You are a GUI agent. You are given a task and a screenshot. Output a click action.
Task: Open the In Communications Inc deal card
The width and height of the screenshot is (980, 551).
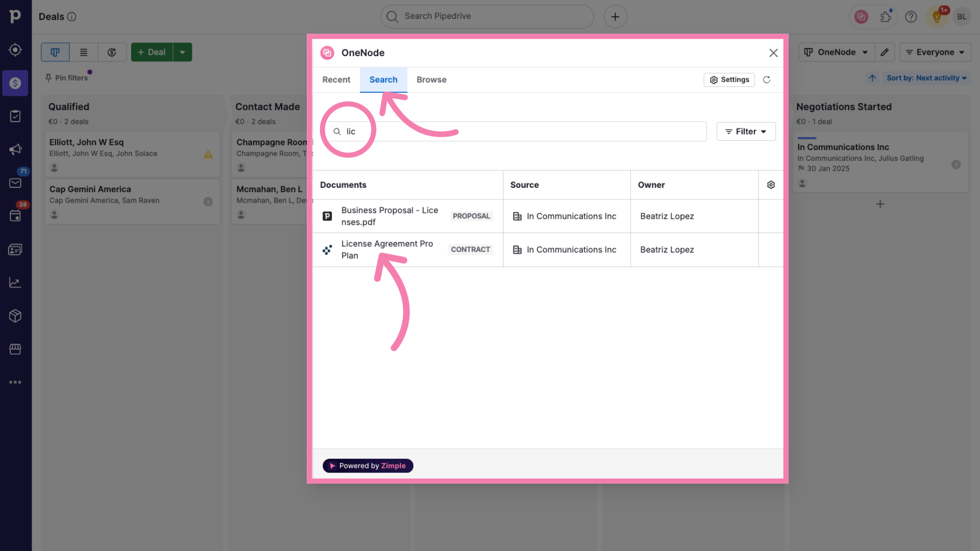point(880,162)
